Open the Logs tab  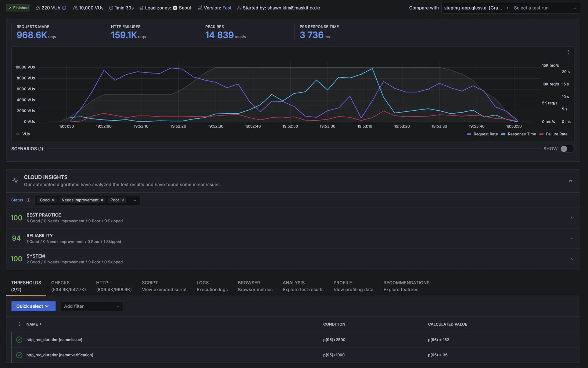pyautogui.click(x=212, y=286)
